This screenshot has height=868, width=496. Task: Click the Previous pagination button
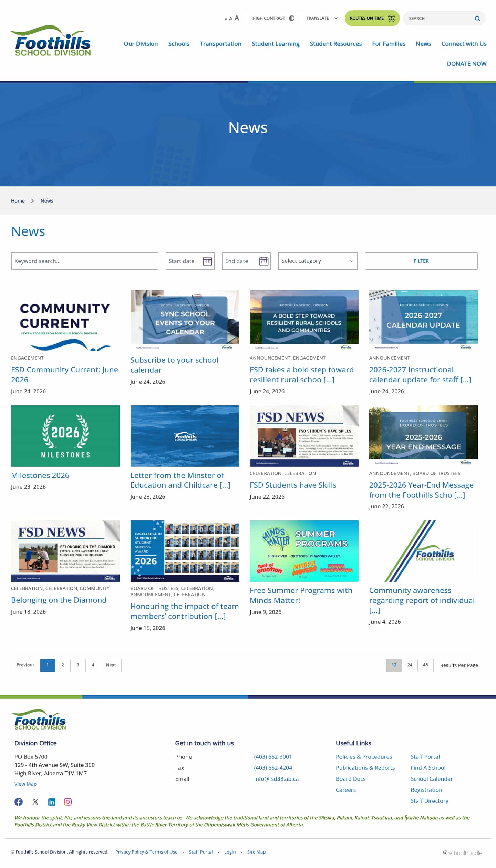(x=25, y=665)
